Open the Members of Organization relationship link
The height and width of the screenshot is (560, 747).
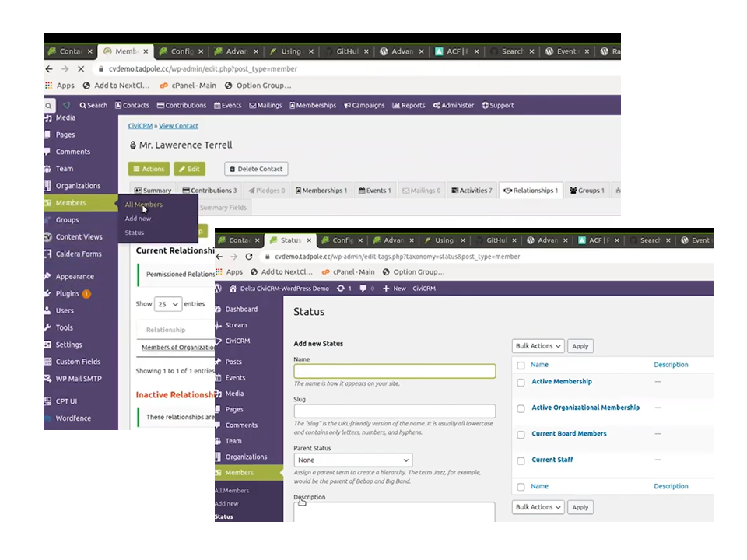click(x=177, y=348)
